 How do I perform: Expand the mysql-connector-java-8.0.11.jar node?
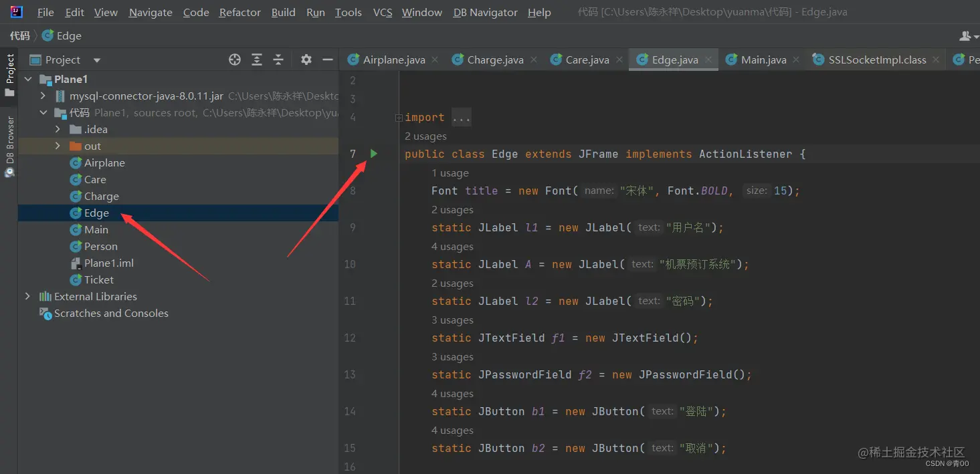[43, 96]
